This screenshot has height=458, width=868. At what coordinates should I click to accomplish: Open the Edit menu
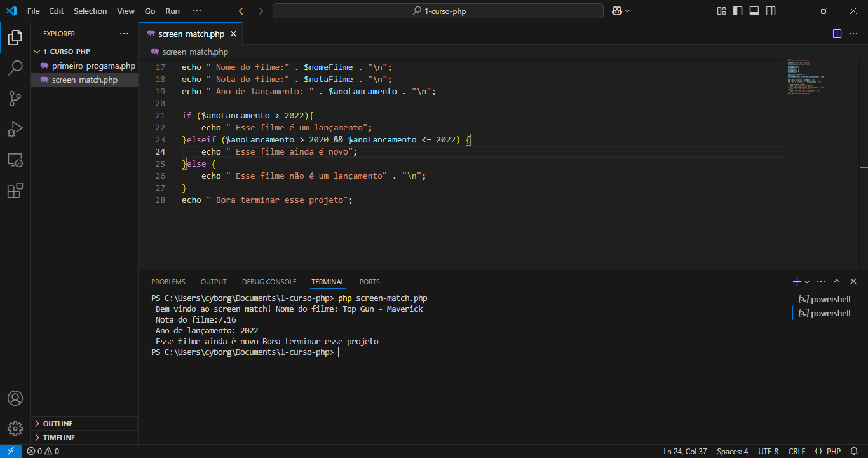click(x=57, y=11)
